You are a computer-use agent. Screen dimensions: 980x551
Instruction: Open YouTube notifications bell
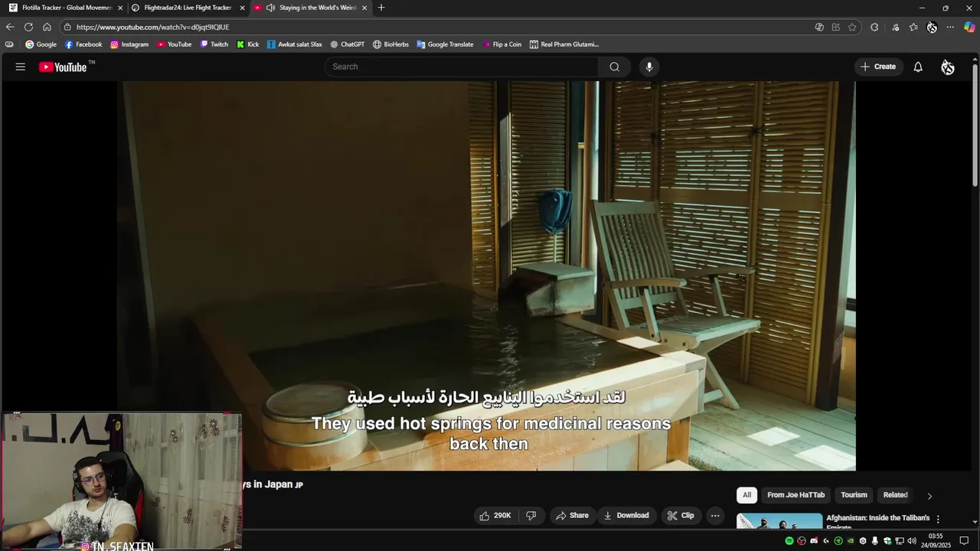click(x=918, y=67)
